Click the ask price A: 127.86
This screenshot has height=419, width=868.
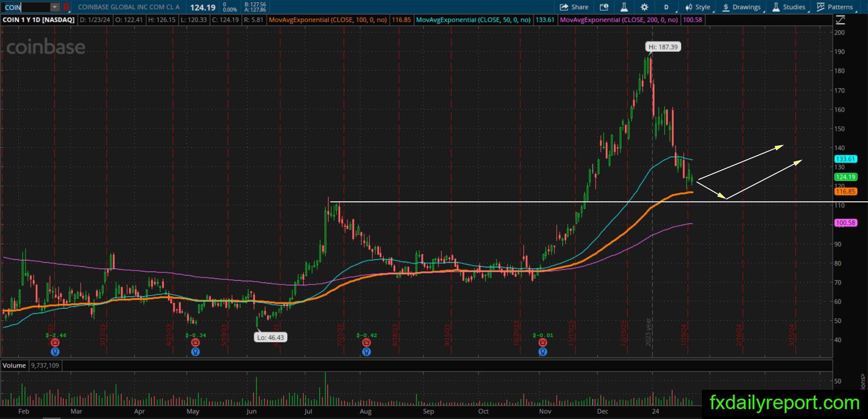256,10
